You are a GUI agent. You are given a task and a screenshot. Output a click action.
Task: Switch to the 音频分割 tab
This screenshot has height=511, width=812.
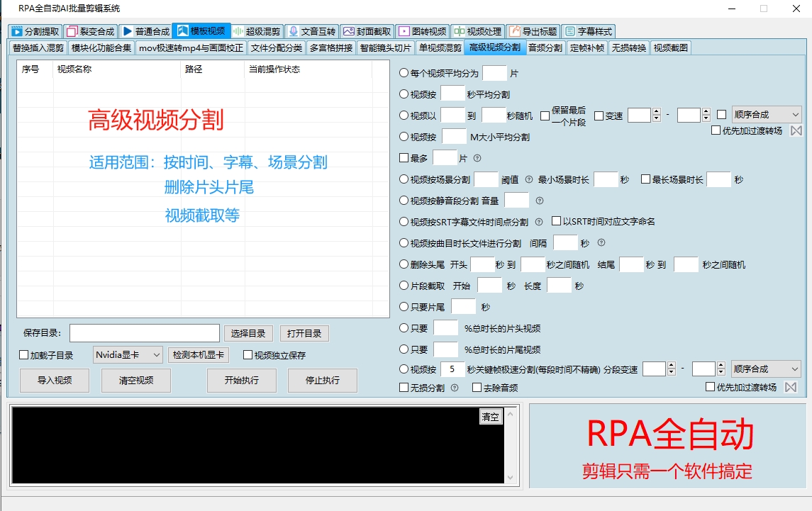546,48
